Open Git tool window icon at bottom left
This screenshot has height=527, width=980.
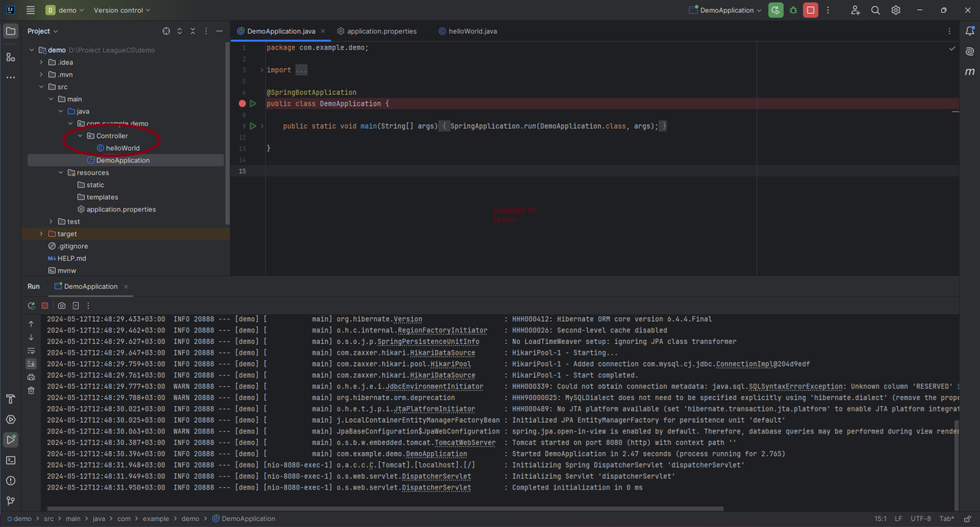click(x=10, y=501)
